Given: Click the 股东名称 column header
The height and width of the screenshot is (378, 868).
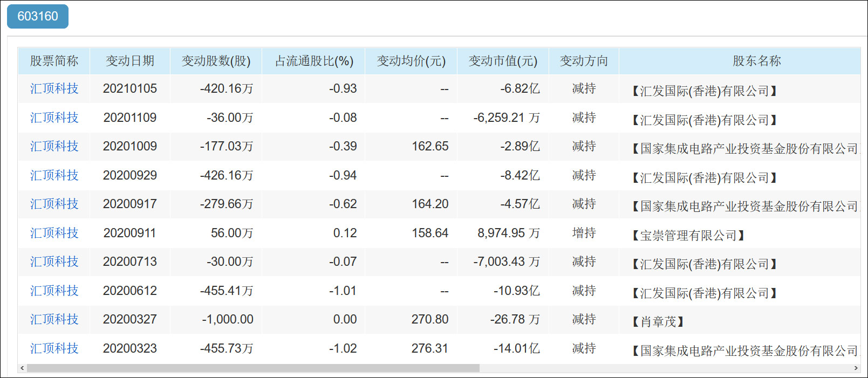Looking at the screenshot, I should click(756, 61).
